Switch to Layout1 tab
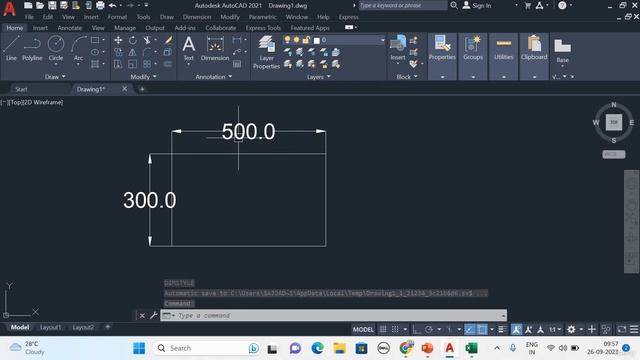The image size is (640, 360). point(50,327)
